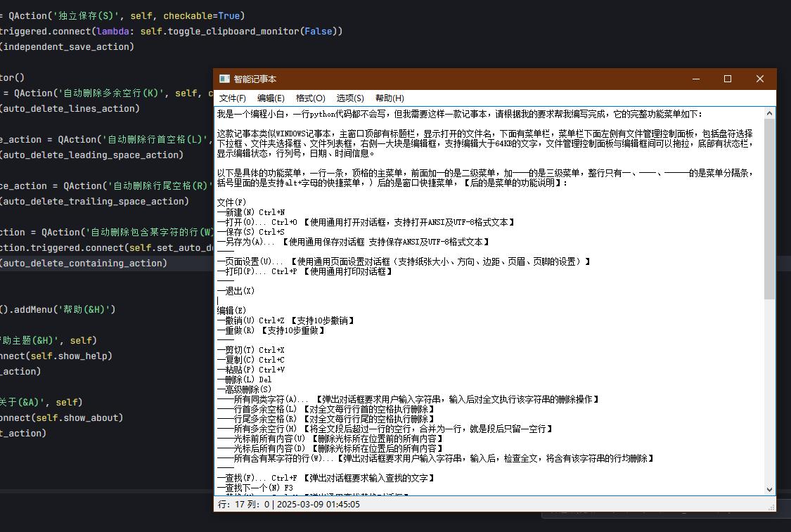The image size is (791, 532).
Task: Open the 选项(S) menu
Action: pyautogui.click(x=349, y=98)
